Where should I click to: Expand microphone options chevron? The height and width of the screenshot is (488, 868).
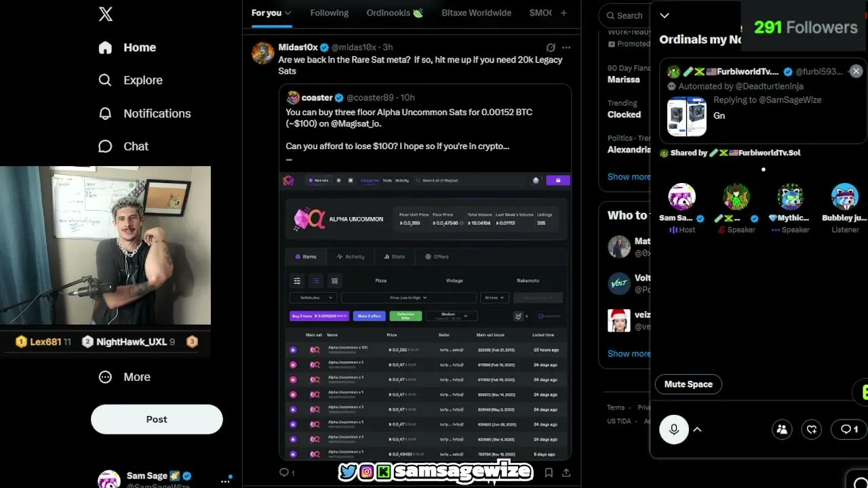[x=697, y=429]
